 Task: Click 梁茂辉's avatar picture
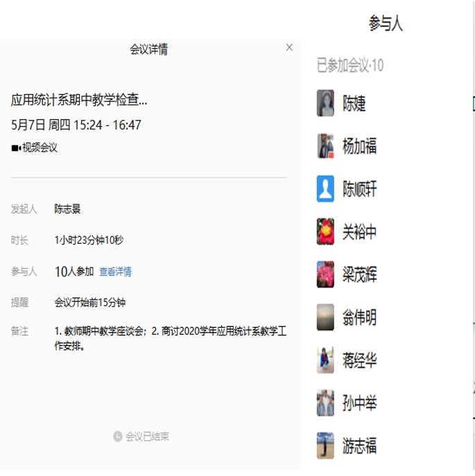pos(325,274)
